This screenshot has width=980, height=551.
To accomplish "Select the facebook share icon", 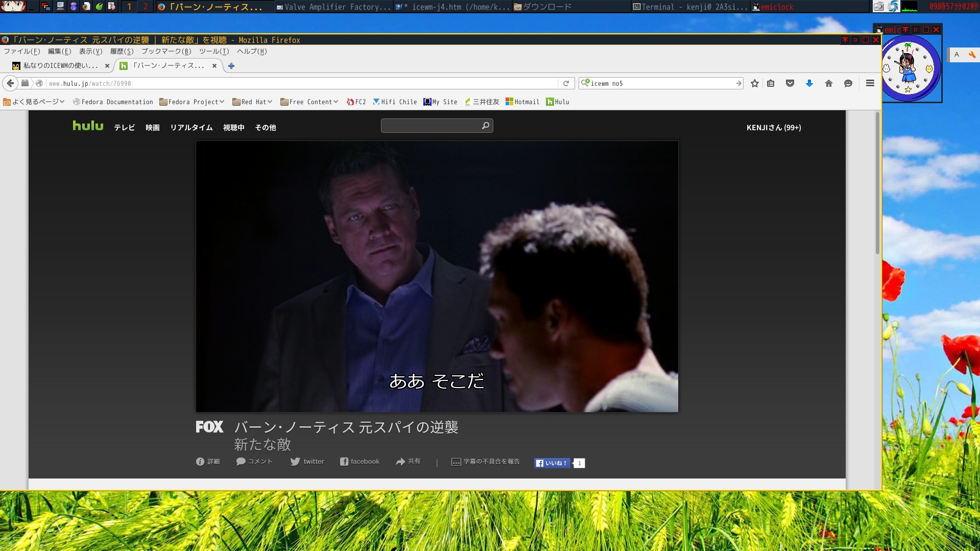I will coord(360,461).
